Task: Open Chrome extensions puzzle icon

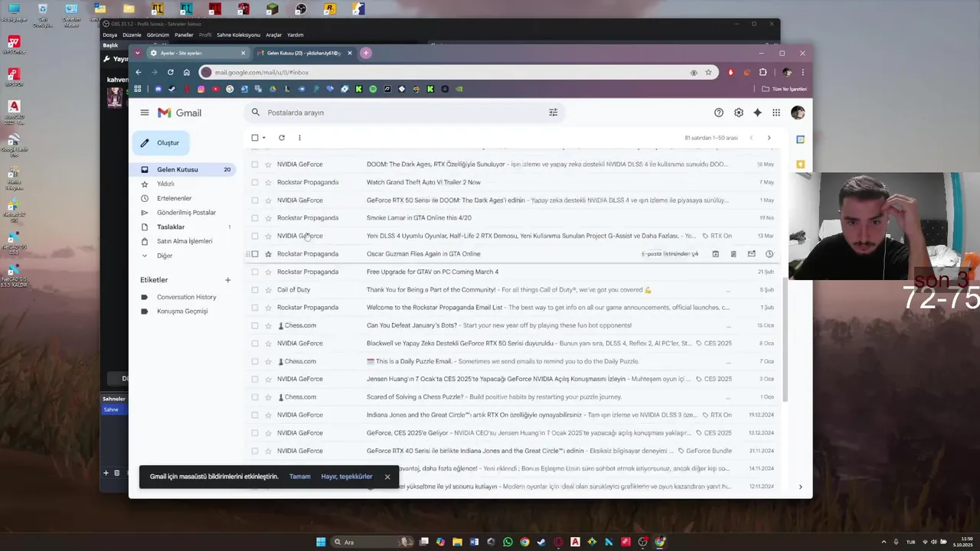Action: (x=763, y=73)
